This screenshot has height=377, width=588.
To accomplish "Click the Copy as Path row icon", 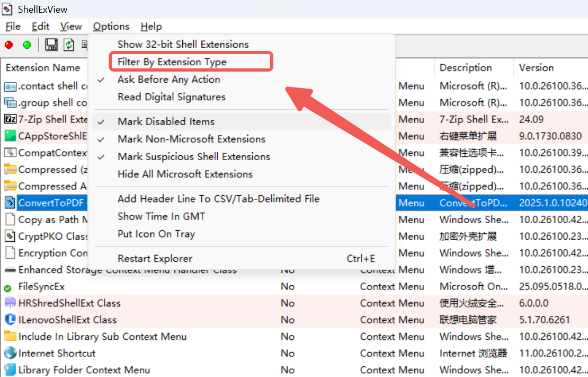I will (x=10, y=220).
